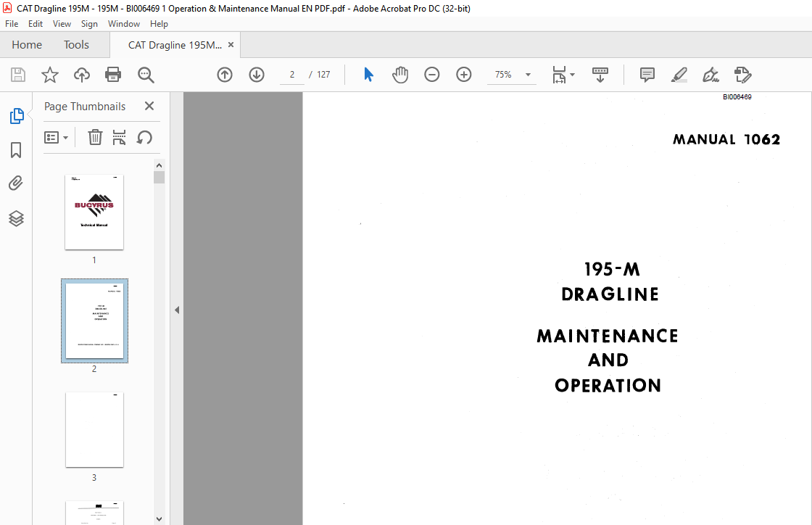Open Attachments paperclip panel
Viewport: 812px width, 525px height.
[16, 183]
